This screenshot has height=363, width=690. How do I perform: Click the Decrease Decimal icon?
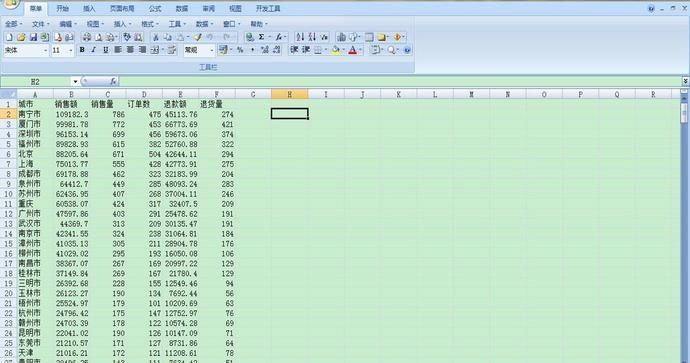click(x=276, y=50)
